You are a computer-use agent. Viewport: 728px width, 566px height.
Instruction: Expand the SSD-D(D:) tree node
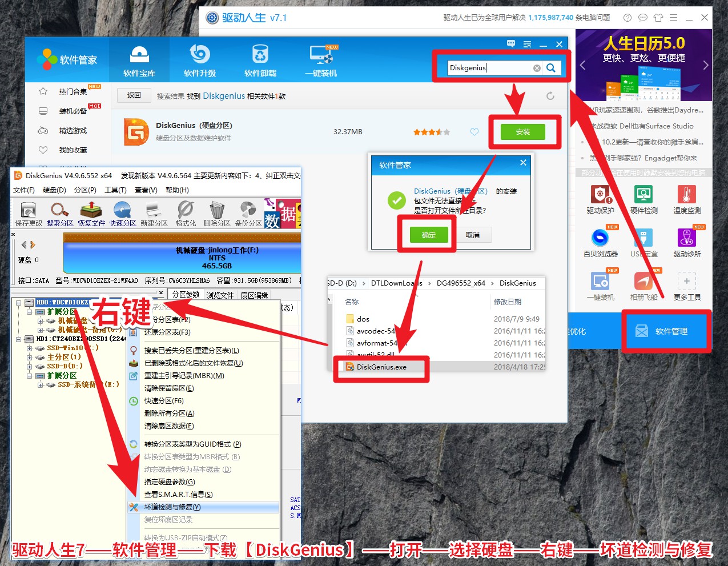click(x=30, y=367)
